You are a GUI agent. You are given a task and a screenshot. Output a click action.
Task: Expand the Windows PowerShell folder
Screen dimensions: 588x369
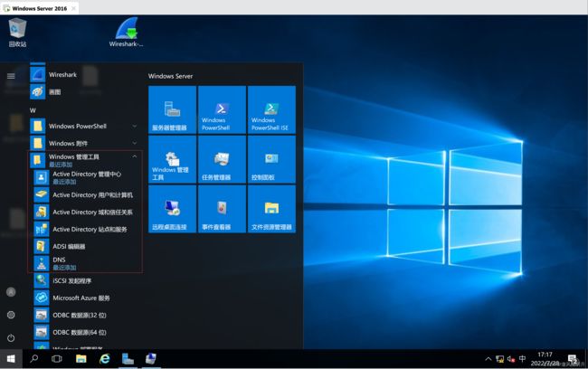[x=83, y=126]
